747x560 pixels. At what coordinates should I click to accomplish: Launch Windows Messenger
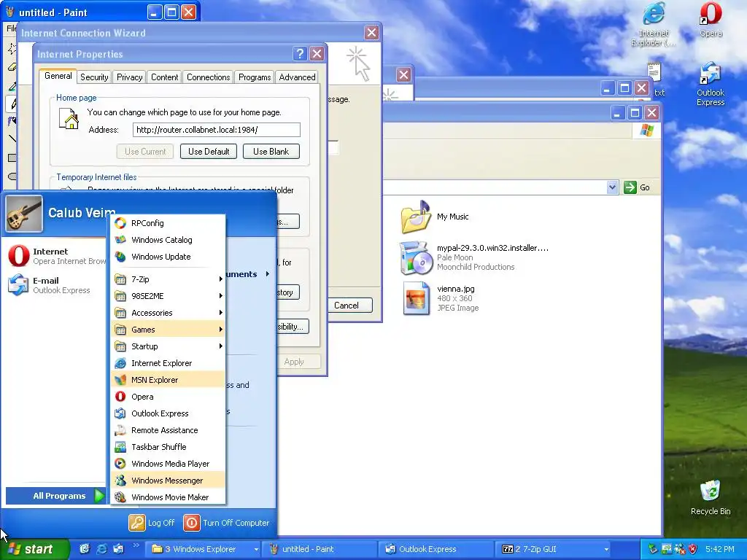coord(168,480)
